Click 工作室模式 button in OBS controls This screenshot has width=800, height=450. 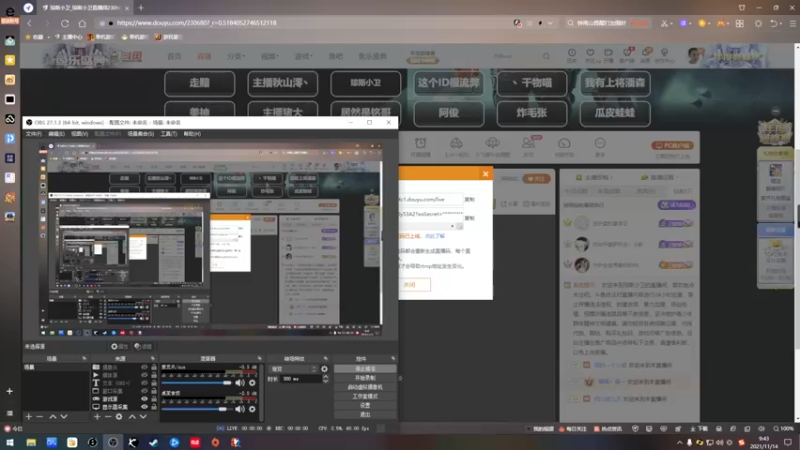[x=365, y=396]
